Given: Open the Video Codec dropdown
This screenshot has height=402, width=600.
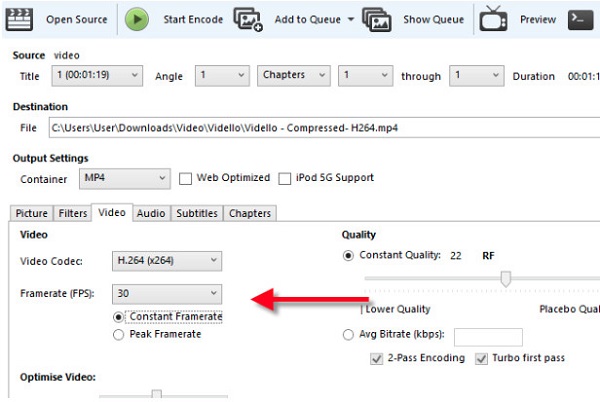Looking at the screenshot, I should (x=166, y=261).
